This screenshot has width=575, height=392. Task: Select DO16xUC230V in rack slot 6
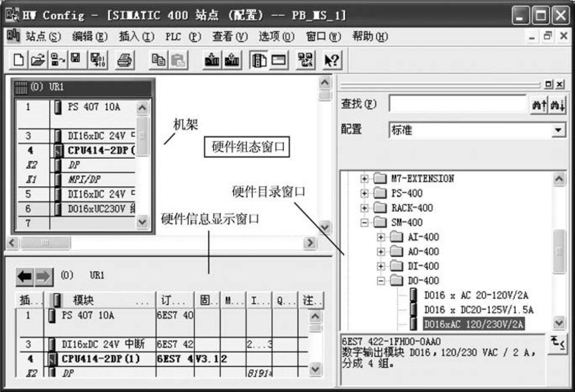[101, 208]
